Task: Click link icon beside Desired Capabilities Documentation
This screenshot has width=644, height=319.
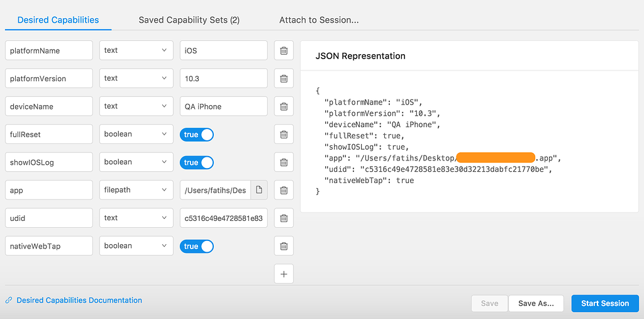Action: tap(9, 301)
